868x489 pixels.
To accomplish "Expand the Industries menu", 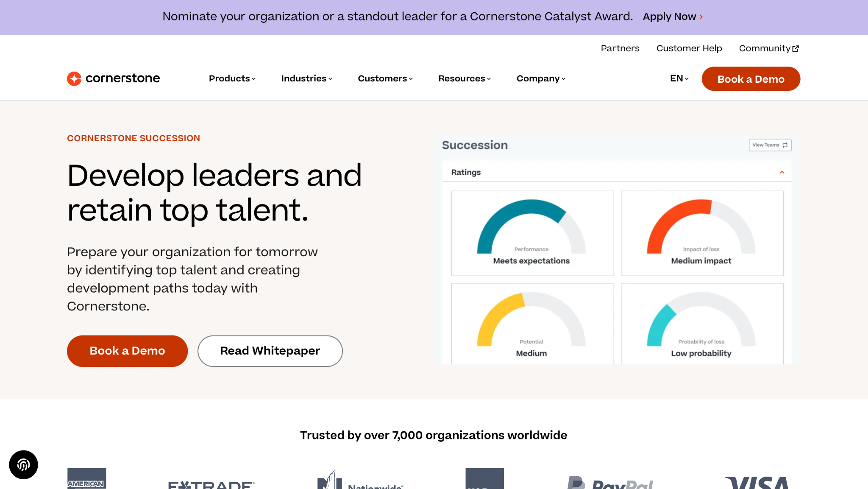I will 307,78.
